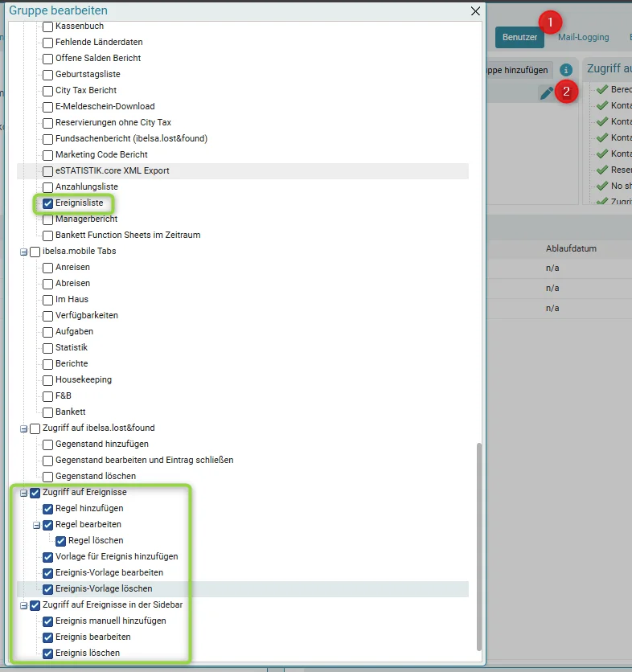Enable eSTATISTIK.core XML Export
Image resolution: width=632 pixels, height=672 pixels.
tap(48, 171)
